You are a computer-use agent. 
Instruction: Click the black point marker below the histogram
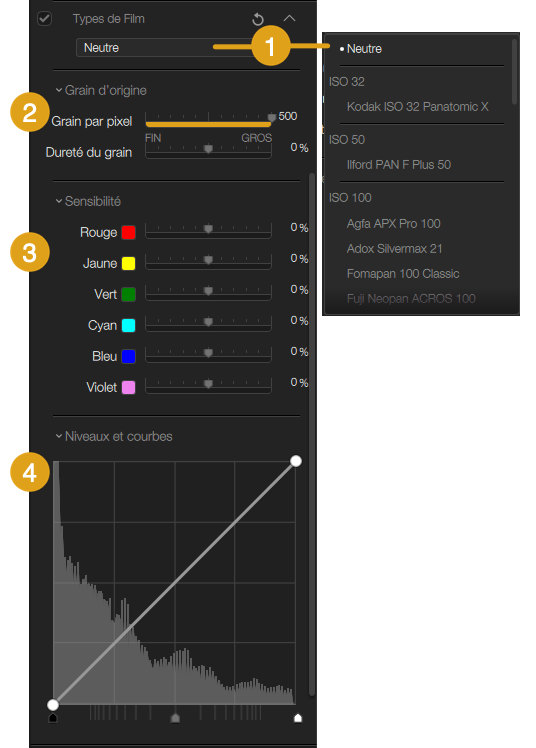tap(53, 718)
